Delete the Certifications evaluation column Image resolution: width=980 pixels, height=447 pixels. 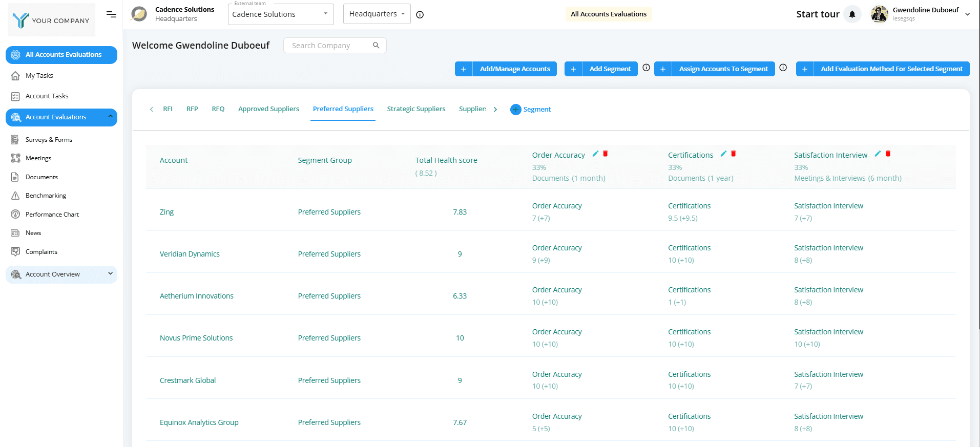(733, 154)
